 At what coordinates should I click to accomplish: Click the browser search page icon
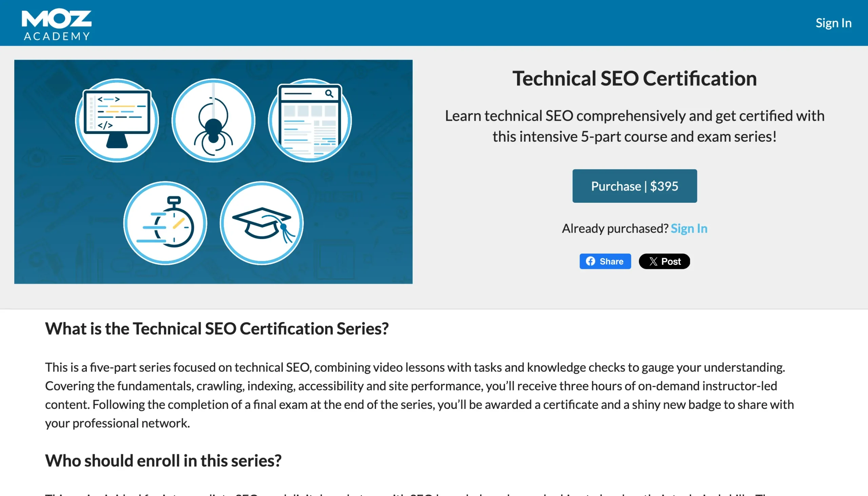coord(310,120)
